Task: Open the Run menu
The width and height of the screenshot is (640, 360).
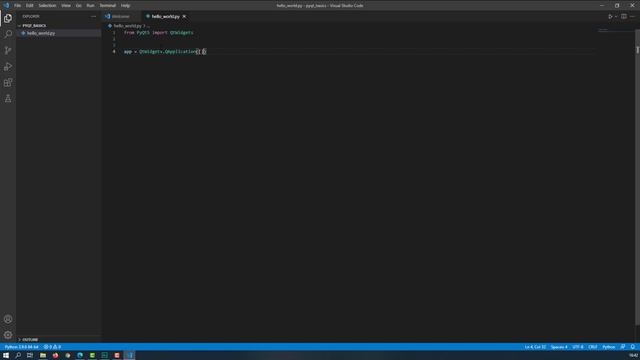Action: [90, 6]
